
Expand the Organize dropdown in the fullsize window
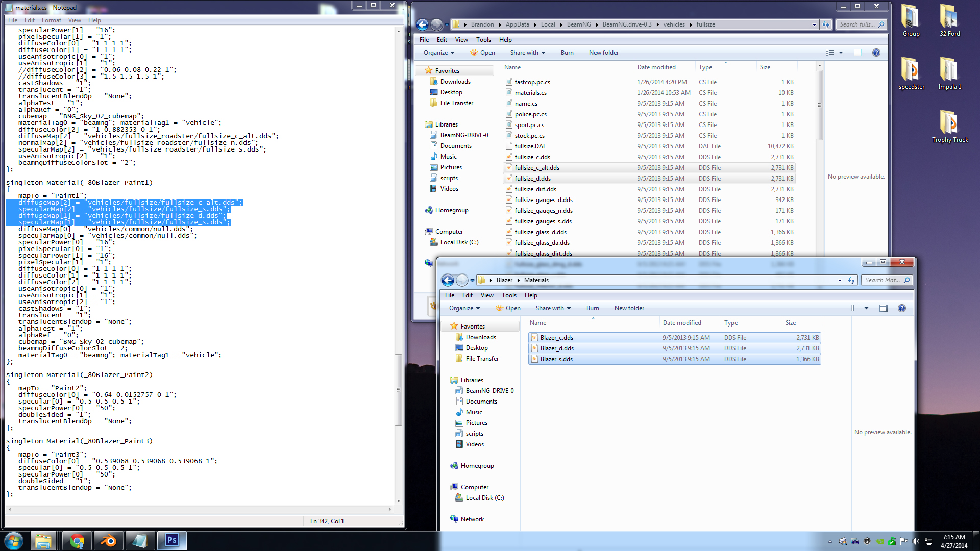click(x=438, y=53)
